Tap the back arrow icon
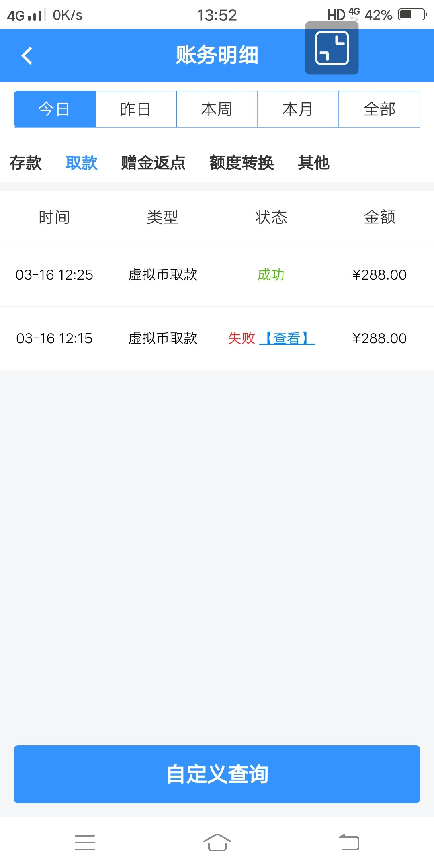Screen dimensions: 434x868 tap(27, 55)
